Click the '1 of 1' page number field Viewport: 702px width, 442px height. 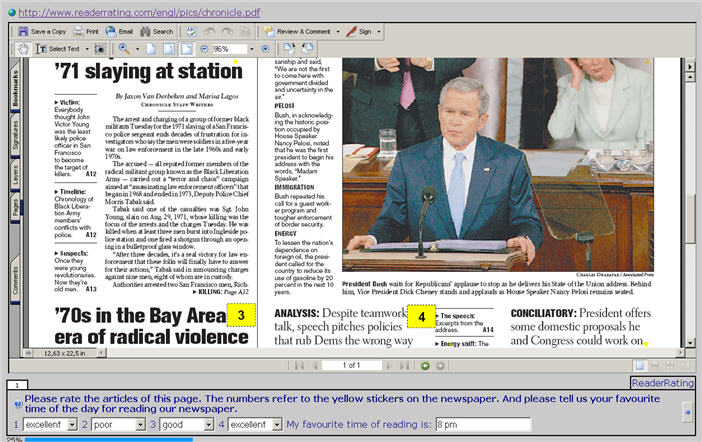pyautogui.click(x=351, y=365)
